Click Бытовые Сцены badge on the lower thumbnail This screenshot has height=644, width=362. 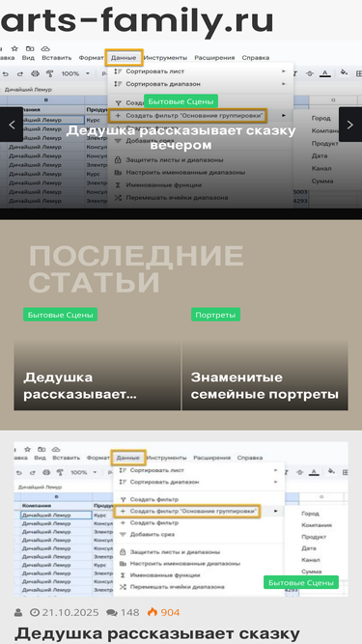pos(301,582)
